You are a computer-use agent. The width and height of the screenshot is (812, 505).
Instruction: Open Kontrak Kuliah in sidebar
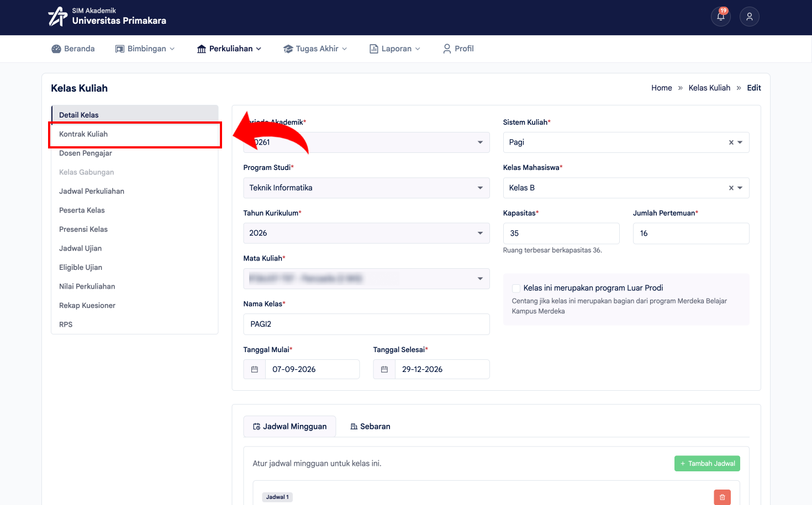pos(135,134)
